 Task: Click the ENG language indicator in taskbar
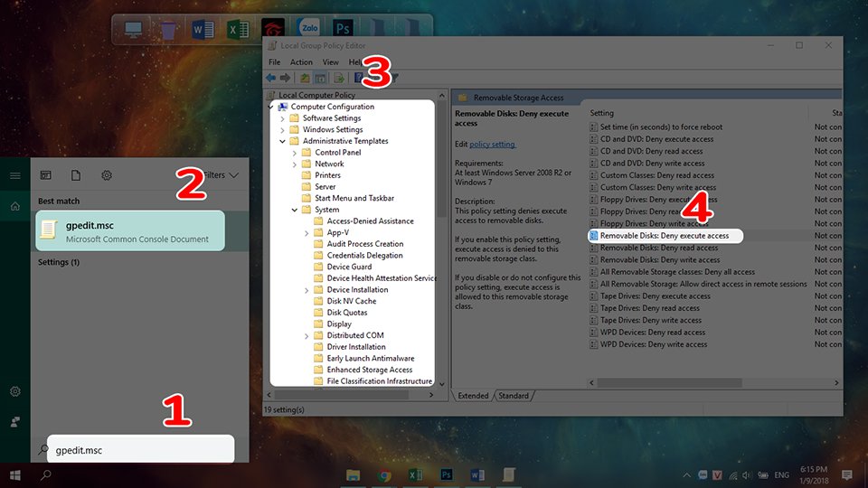pyautogui.click(x=781, y=474)
